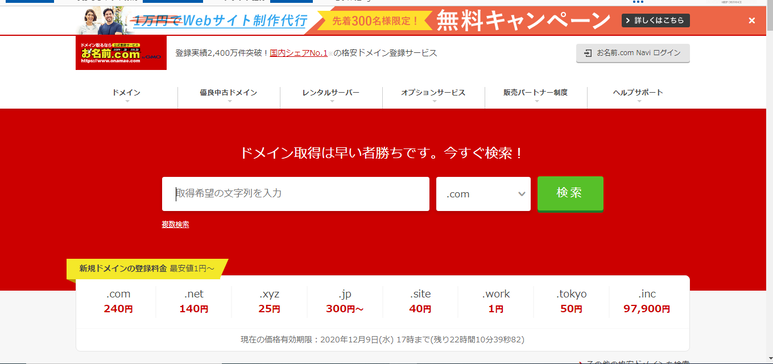Select the .site 40円 price item
This screenshot has height=364, width=773.
point(420,302)
